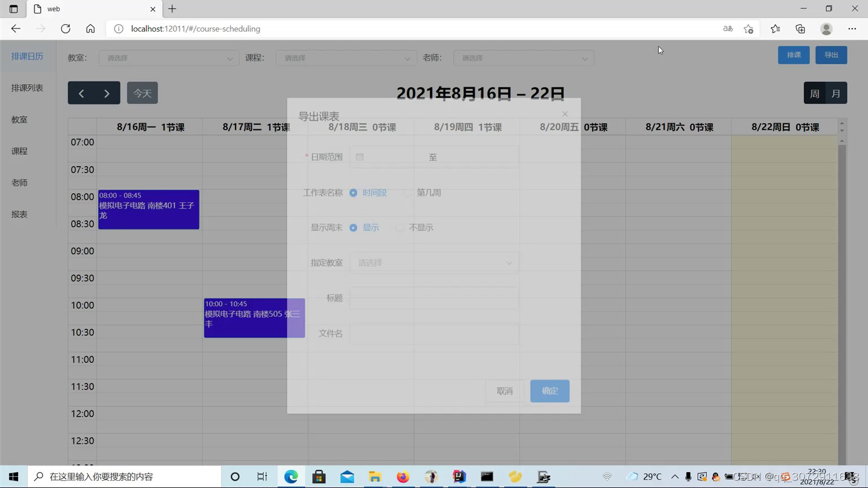Jump to 今天 in calendar
The height and width of the screenshot is (488, 868).
pos(142,93)
